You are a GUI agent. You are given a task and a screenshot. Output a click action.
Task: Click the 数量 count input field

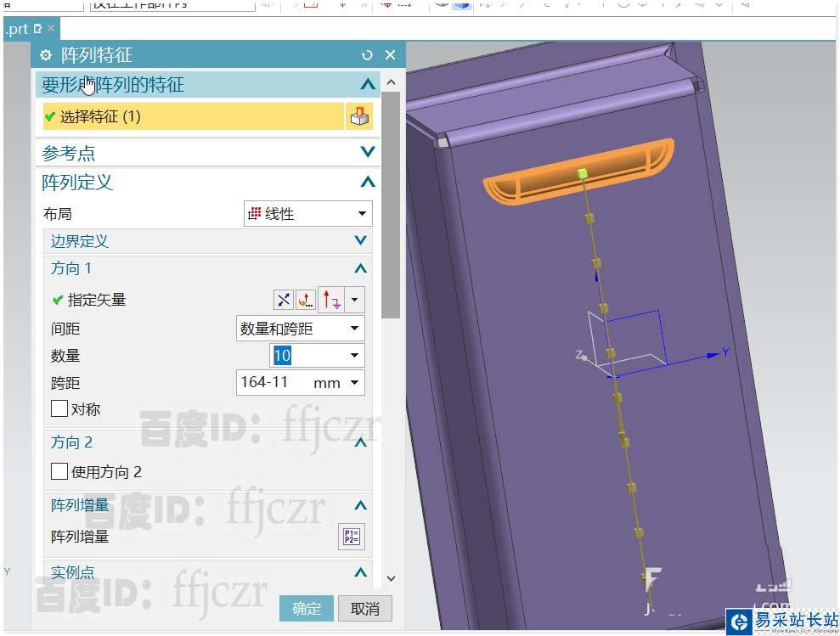308,355
